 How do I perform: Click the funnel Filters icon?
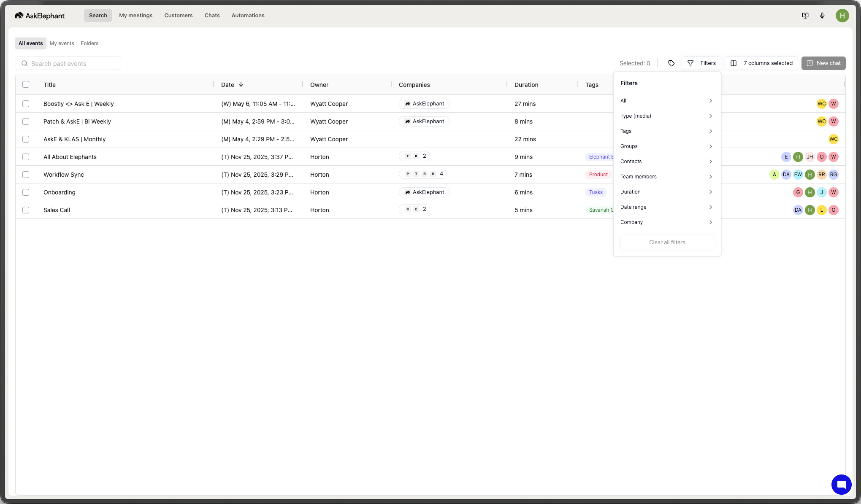coord(690,63)
